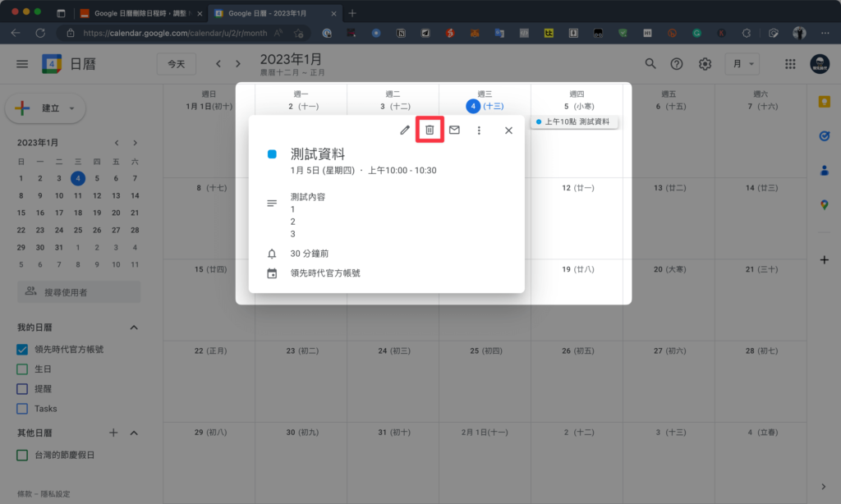Reload the page with refresh icon

(40, 33)
